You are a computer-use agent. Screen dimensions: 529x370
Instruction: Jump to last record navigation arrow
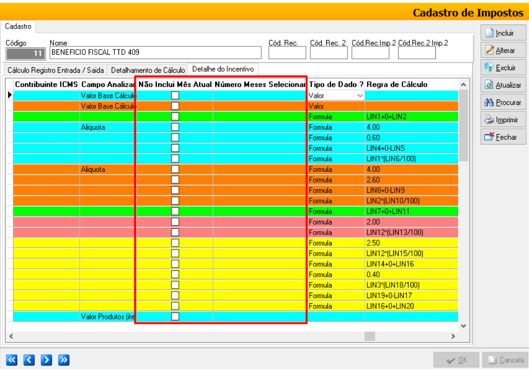[x=64, y=360]
